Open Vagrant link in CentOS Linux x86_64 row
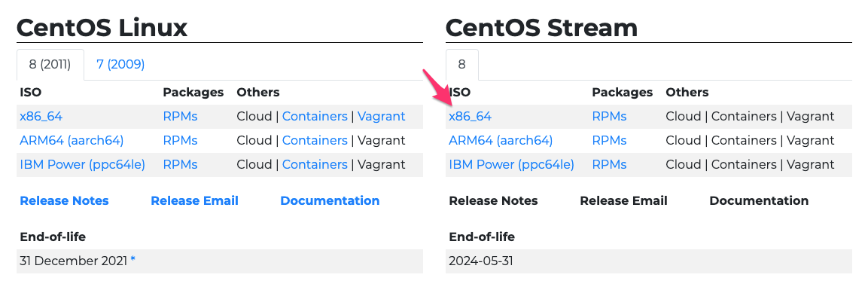Image resolution: width=868 pixels, height=290 pixels. point(382,117)
